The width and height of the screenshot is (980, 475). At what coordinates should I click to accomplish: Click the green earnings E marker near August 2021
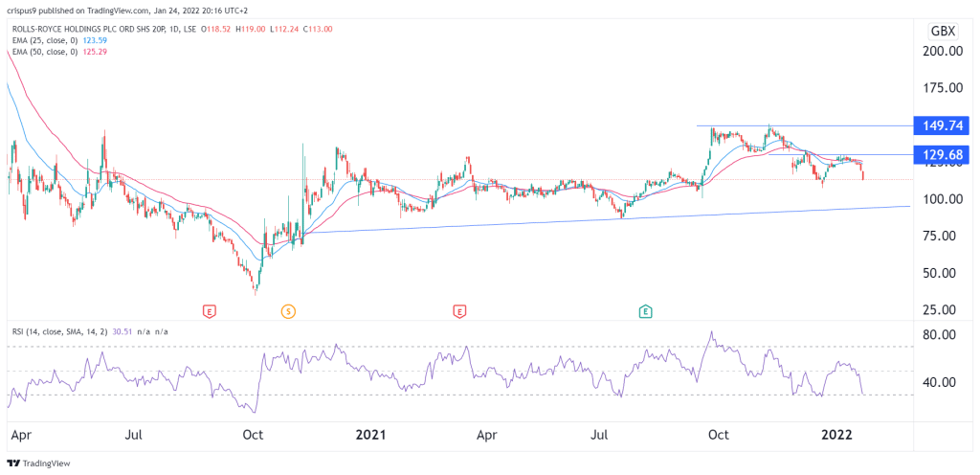click(646, 310)
